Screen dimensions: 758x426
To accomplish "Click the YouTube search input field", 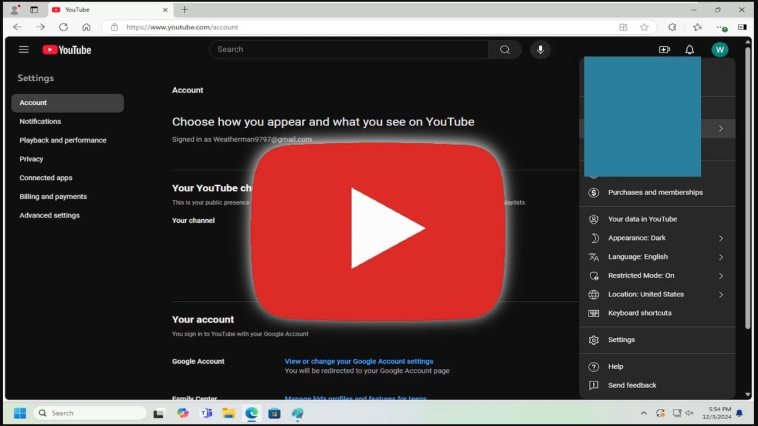I will coord(349,49).
